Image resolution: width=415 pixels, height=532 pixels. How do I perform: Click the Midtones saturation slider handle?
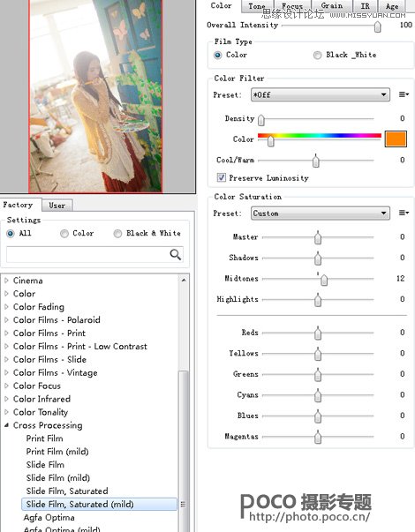point(324,280)
